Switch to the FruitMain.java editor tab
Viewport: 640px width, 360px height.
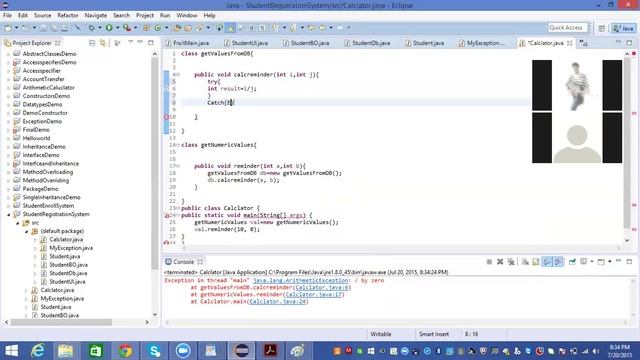187,43
